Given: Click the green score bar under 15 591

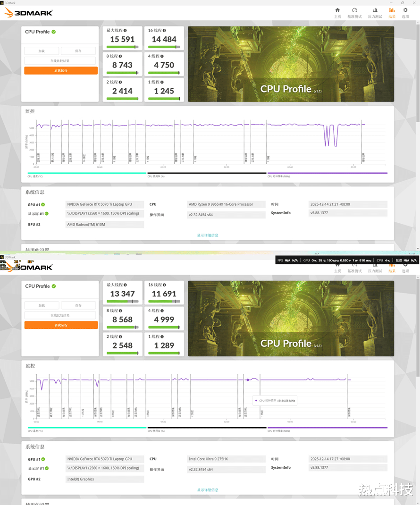Looking at the screenshot, I should [x=122, y=47].
